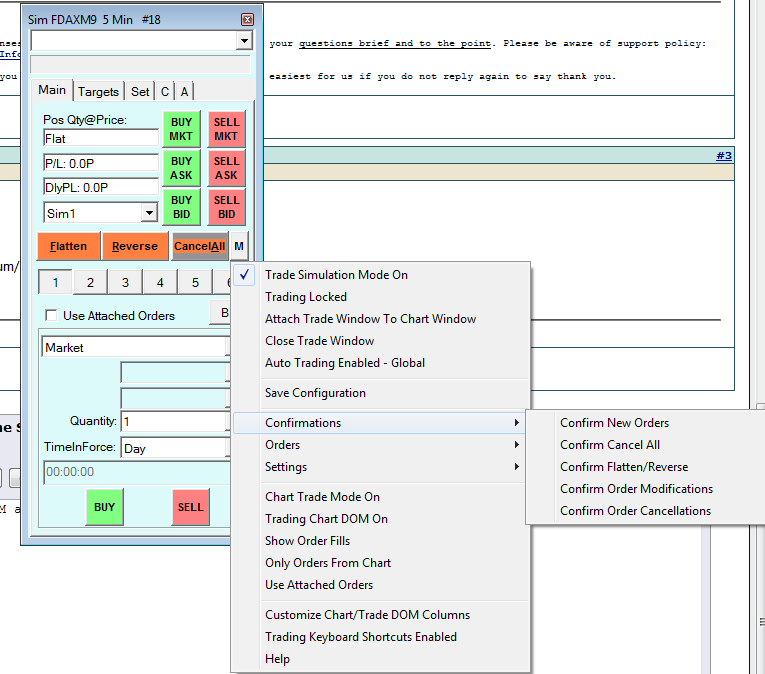Open the Market order type combo box

point(136,347)
